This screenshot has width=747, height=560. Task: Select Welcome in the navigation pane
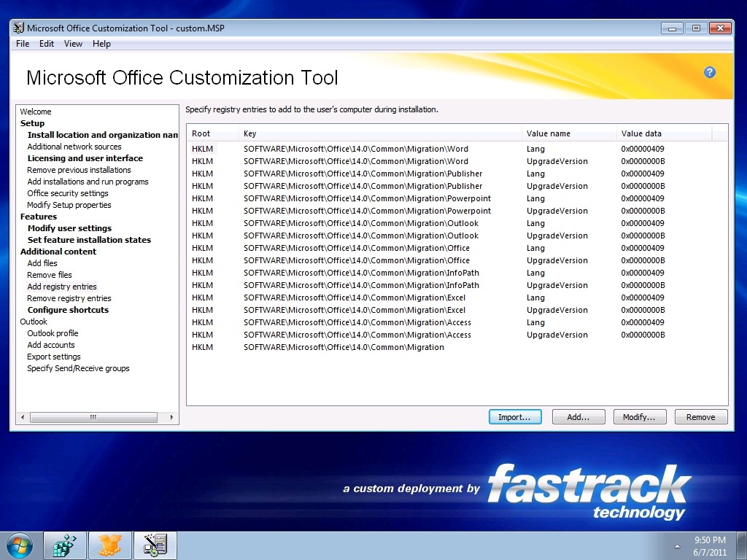(x=36, y=112)
